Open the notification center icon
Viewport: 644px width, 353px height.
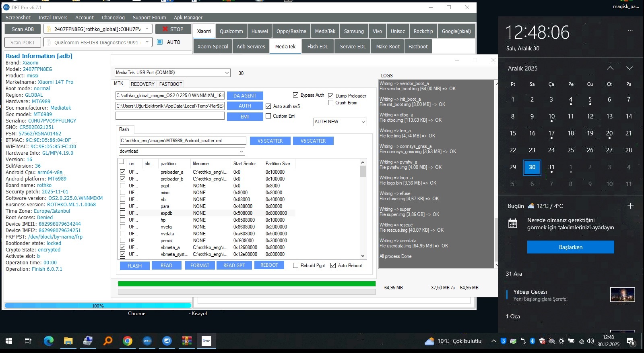point(631,341)
